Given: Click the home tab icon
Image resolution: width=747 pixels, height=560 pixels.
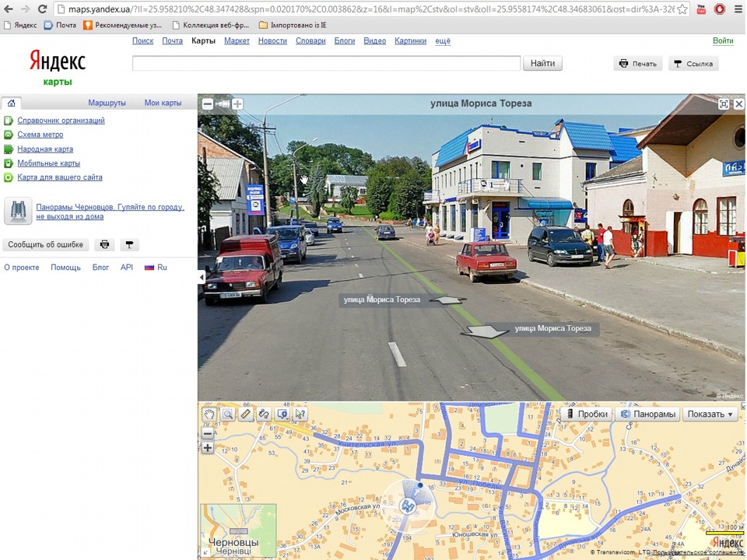Looking at the screenshot, I should coord(12,103).
